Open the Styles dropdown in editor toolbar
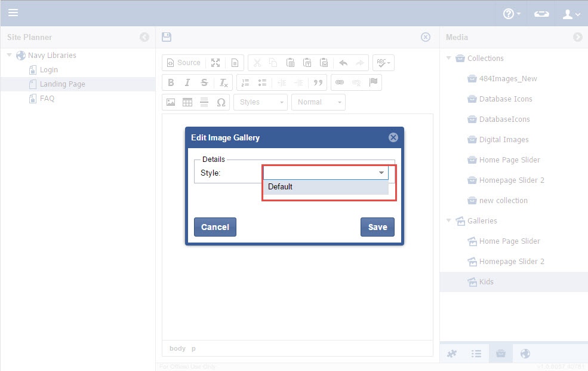 [260, 102]
